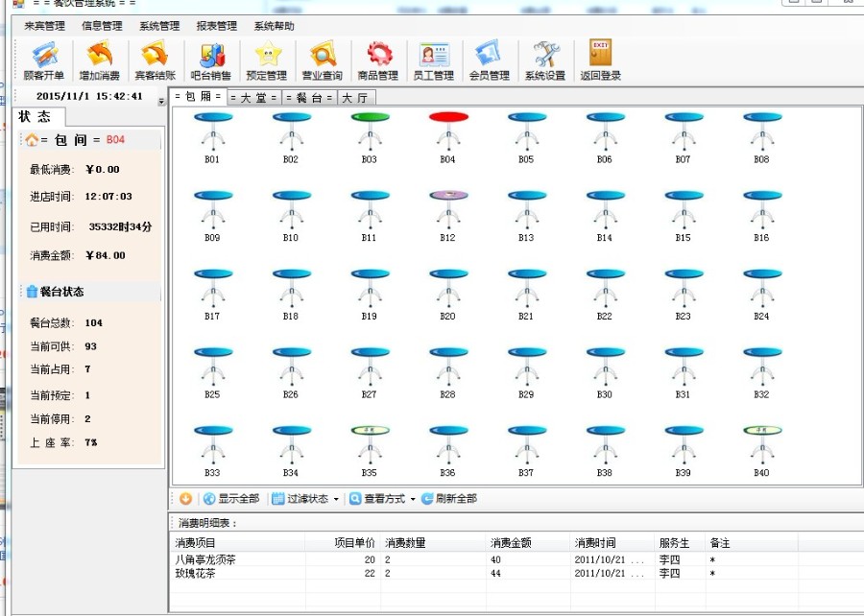
Task: Open the 预定管理 reservation tool
Action: (x=267, y=59)
